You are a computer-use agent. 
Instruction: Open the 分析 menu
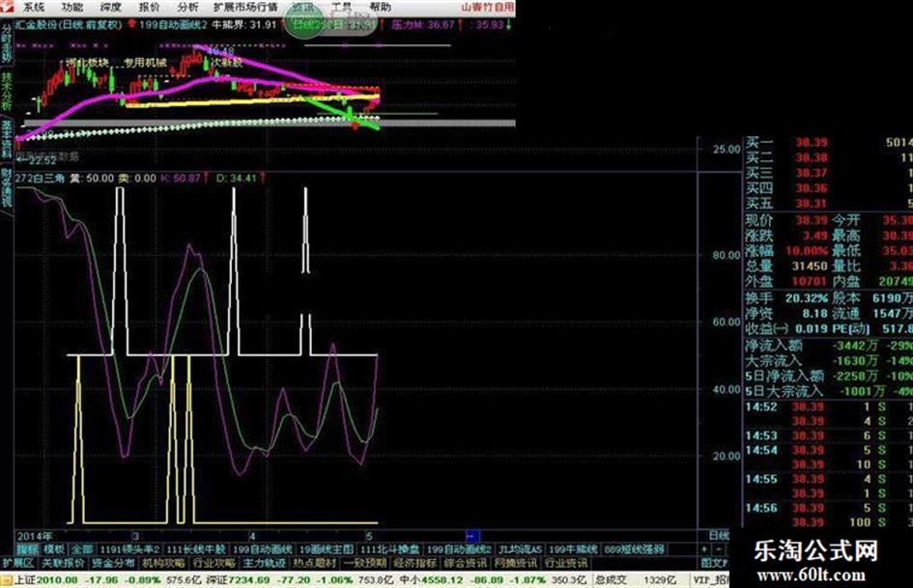pos(187,7)
